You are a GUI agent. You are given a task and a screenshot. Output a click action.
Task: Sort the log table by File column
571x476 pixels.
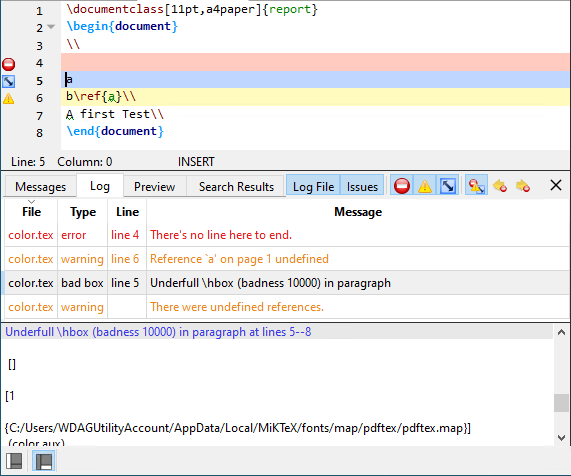(31, 212)
